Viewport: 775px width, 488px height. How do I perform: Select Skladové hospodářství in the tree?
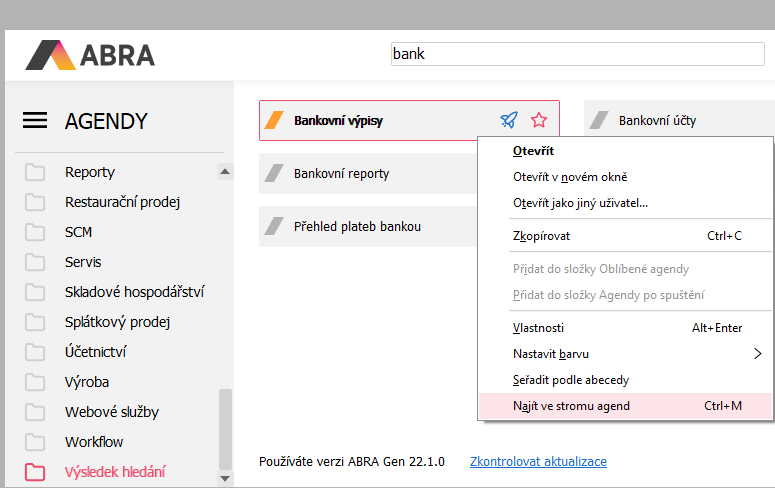pyautogui.click(x=134, y=292)
